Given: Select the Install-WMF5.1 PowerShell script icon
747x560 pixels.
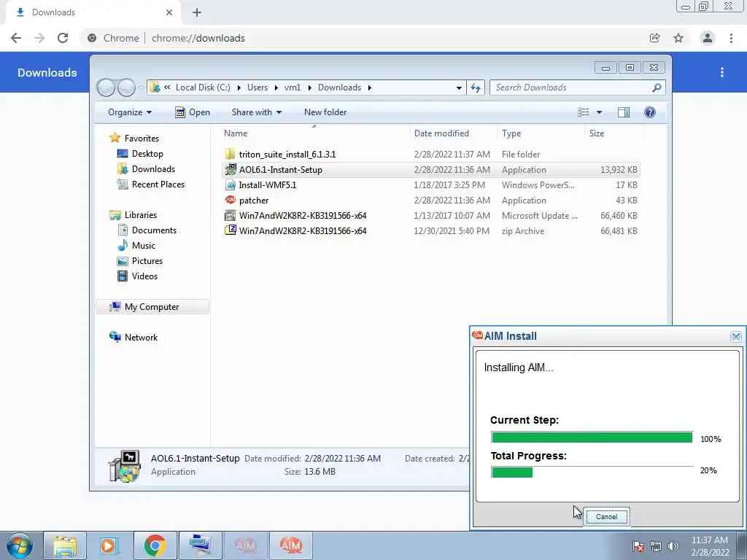Looking at the screenshot, I should [230, 184].
